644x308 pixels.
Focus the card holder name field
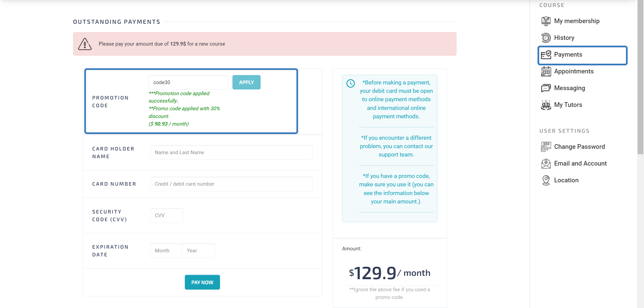click(231, 152)
